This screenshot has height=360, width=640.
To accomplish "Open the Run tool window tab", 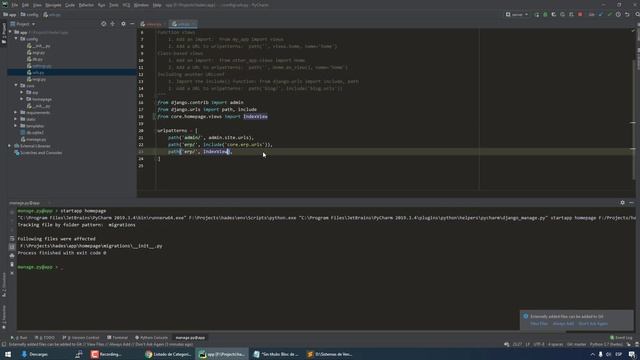I will [19, 338].
